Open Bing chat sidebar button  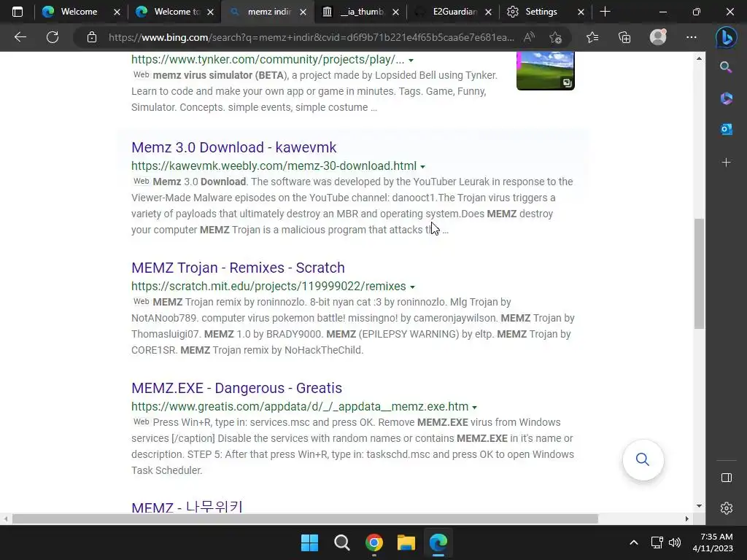[x=726, y=37]
